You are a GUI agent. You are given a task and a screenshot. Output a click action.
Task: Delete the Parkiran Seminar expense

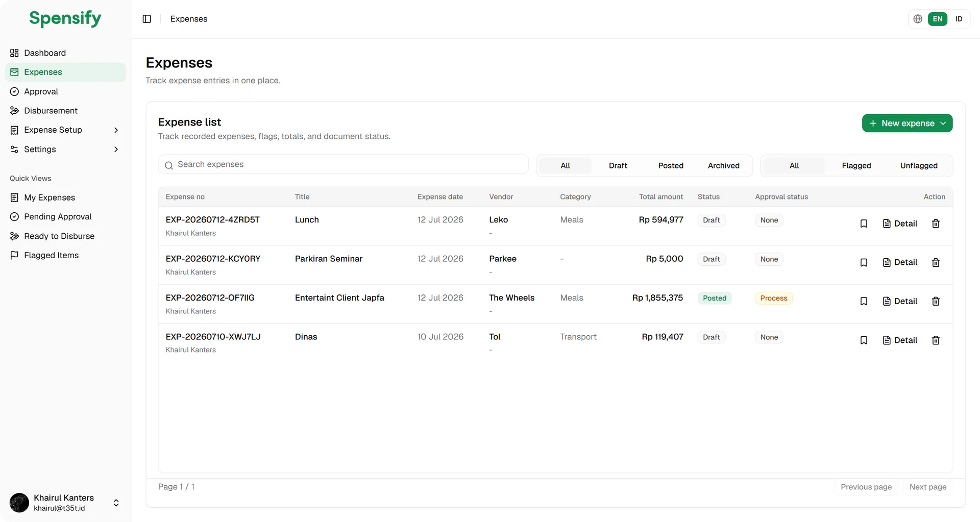click(x=936, y=262)
